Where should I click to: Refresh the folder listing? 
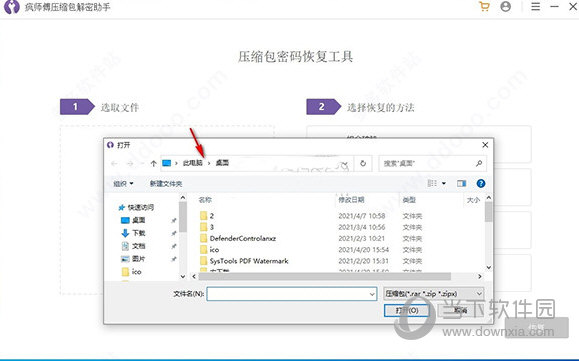[x=363, y=163]
